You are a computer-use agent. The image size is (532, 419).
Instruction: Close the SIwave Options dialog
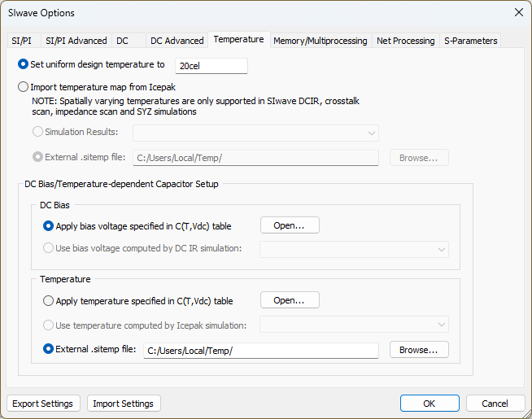518,12
